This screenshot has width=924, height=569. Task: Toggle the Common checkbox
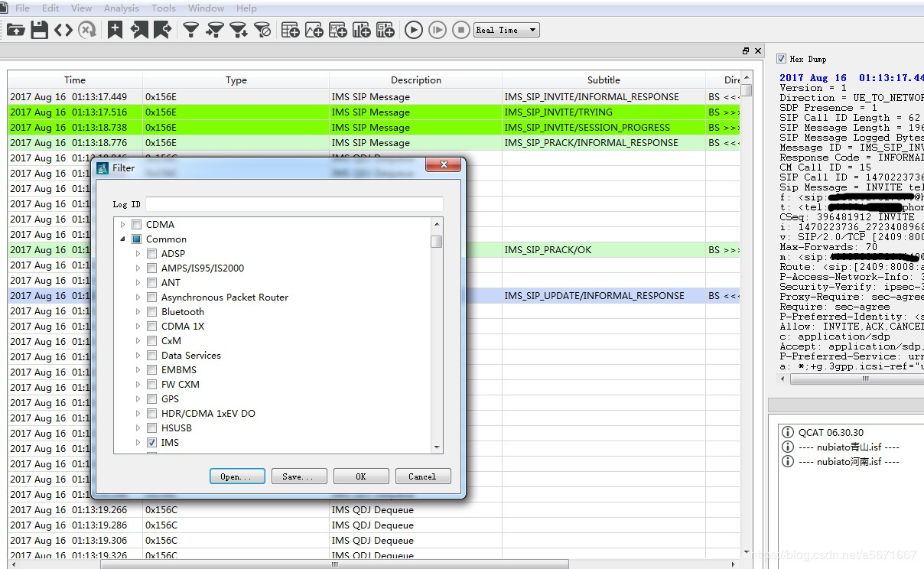click(x=136, y=239)
